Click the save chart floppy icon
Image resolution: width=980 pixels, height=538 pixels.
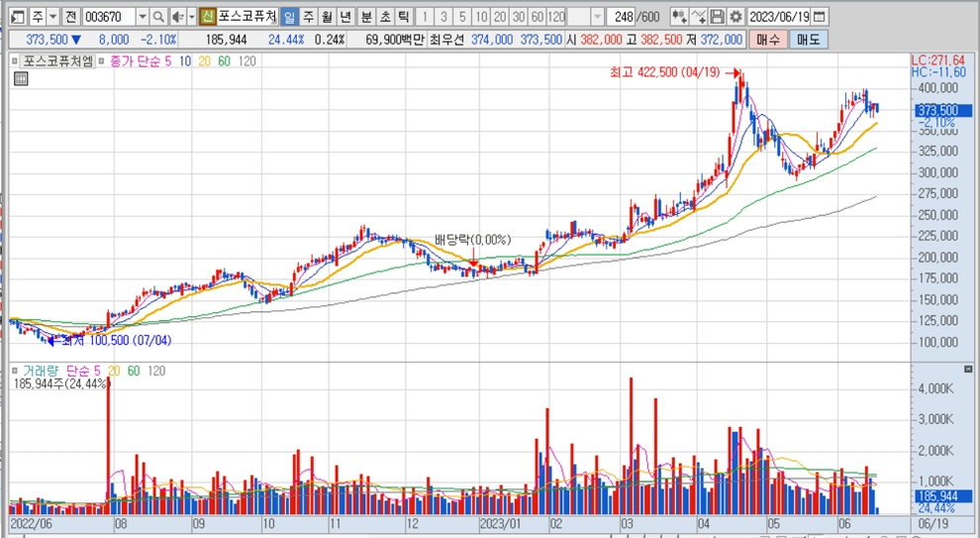(x=718, y=17)
